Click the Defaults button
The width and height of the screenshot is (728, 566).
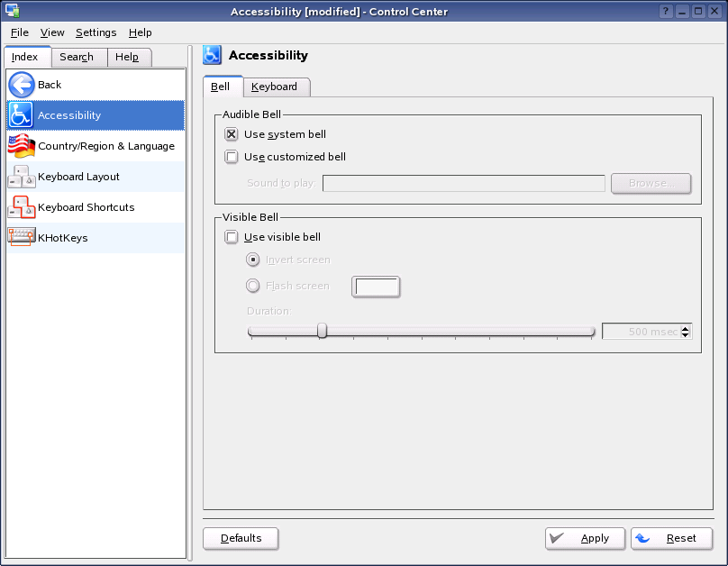(241, 538)
